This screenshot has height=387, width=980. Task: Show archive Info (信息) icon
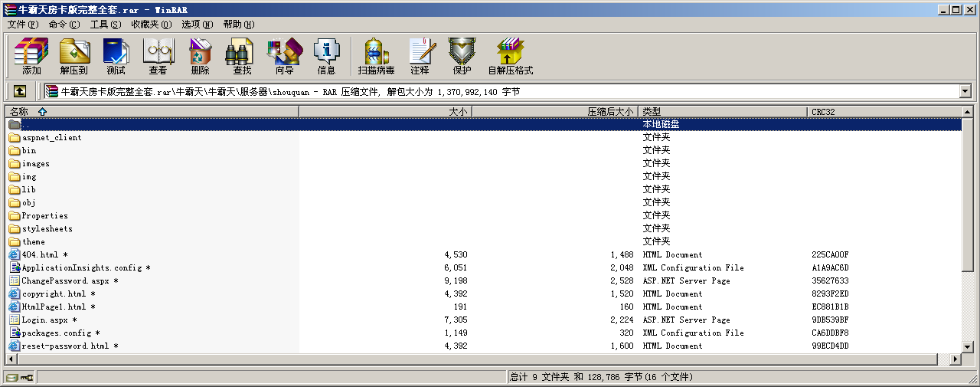pos(326,56)
